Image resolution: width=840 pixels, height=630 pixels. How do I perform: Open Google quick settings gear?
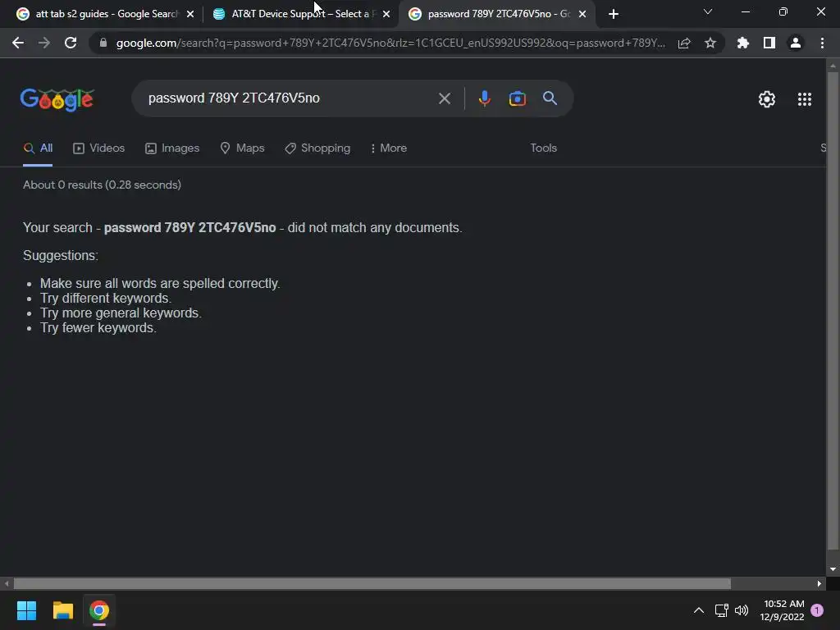tap(767, 99)
